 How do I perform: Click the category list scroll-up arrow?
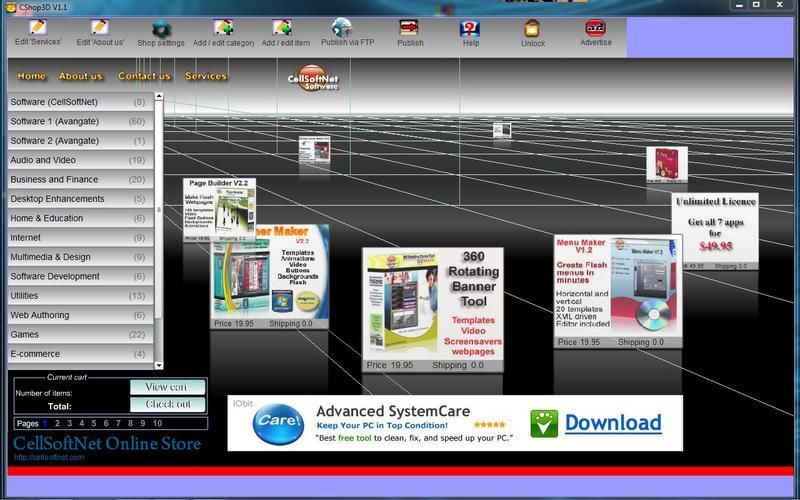pos(159,96)
